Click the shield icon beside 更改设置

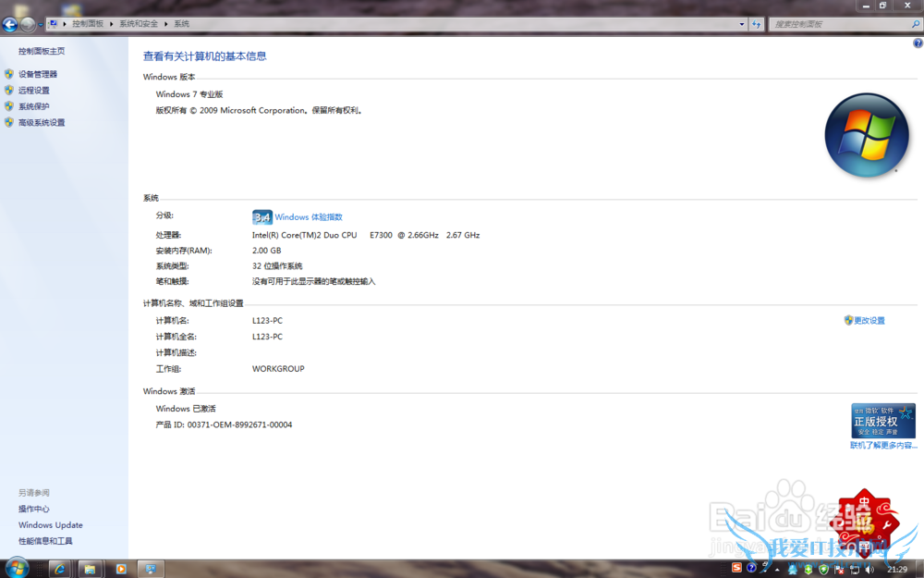pos(848,320)
